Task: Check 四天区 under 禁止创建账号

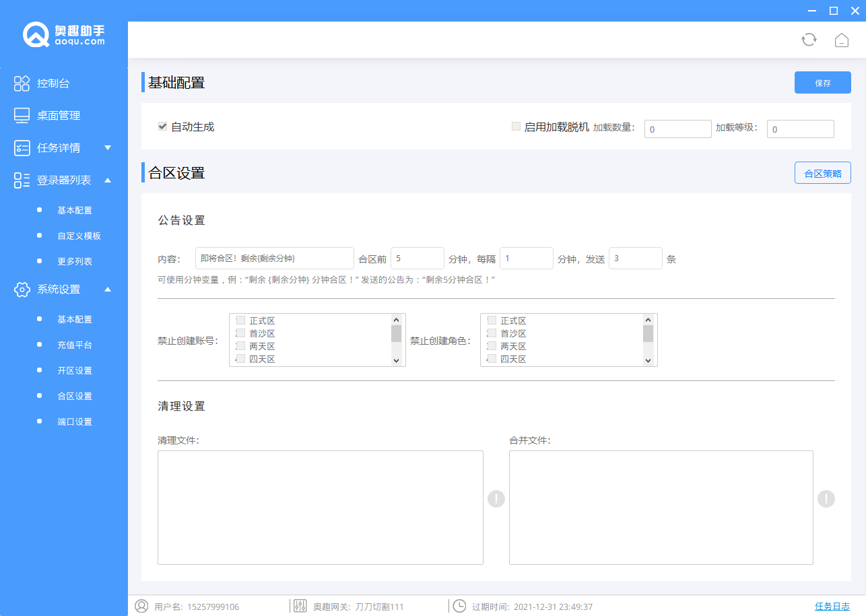Action: coord(240,359)
